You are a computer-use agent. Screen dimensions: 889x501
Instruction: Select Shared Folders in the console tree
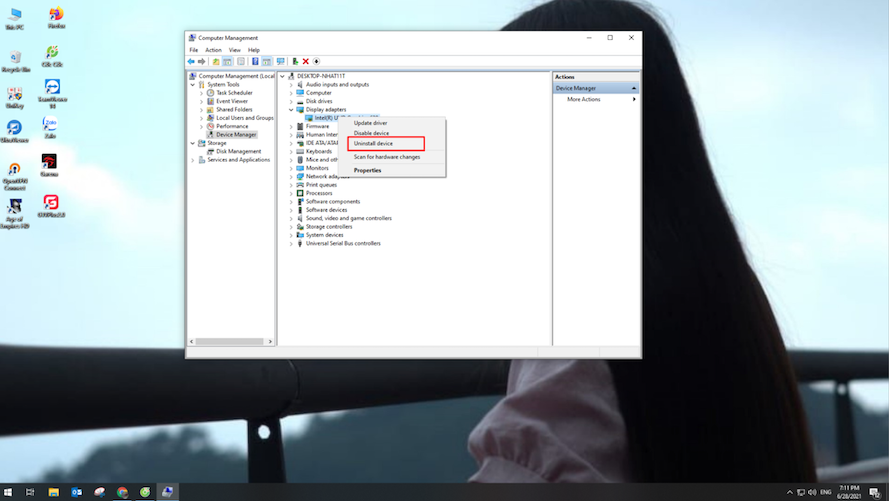(234, 109)
